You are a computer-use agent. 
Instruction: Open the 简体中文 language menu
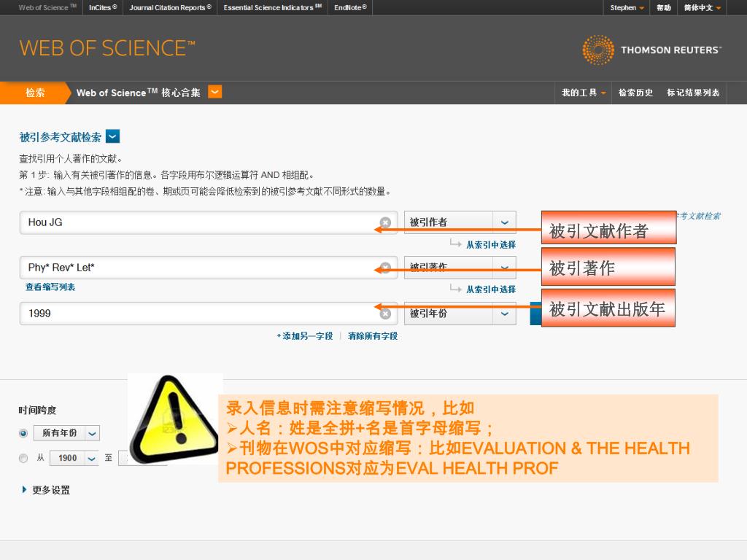(x=703, y=7)
